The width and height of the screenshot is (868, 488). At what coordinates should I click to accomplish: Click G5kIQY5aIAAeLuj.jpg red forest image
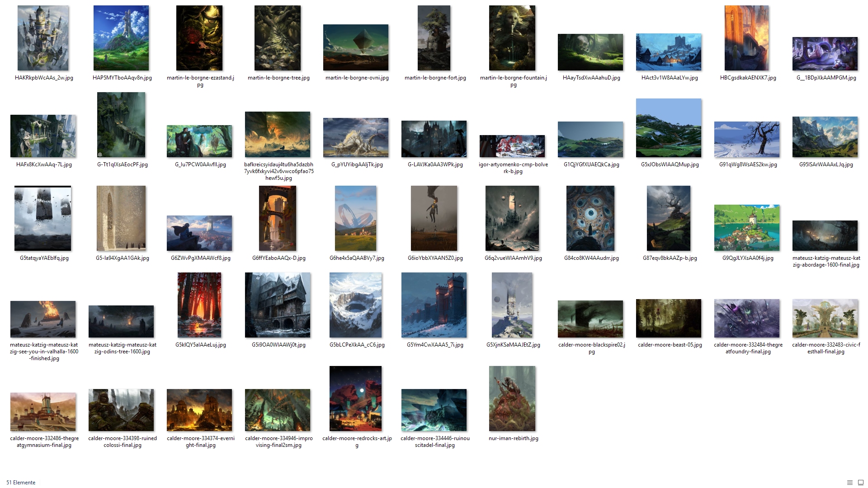click(x=199, y=305)
